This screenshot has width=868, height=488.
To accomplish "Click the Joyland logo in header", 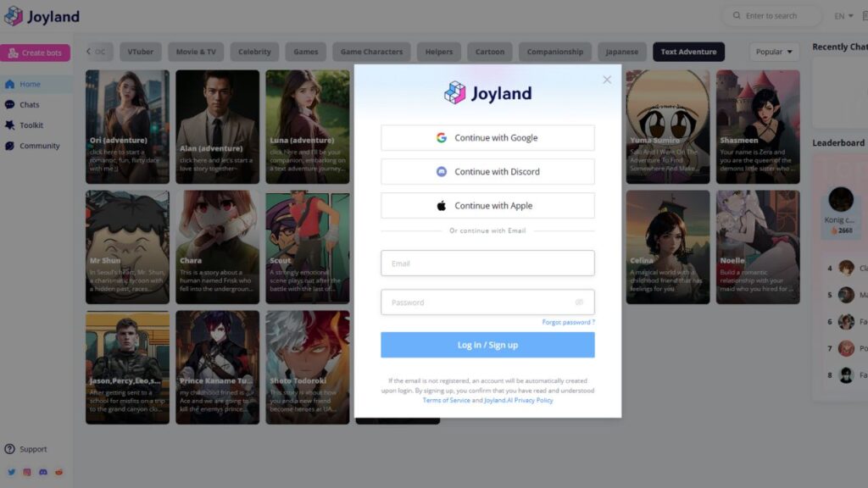I will [42, 16].
